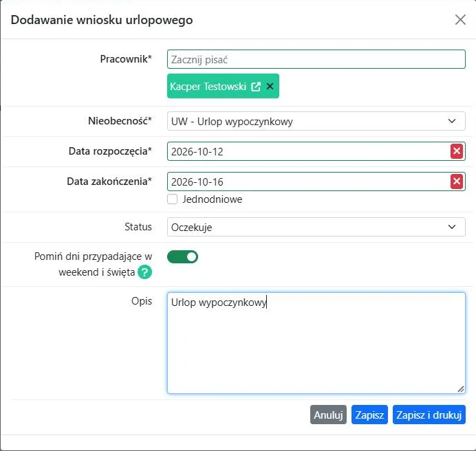Screen dimensions: 476x451
Task: Click the dialog title Dodawanie wniosku urlopowego
Action: click(x=102, y=20)
